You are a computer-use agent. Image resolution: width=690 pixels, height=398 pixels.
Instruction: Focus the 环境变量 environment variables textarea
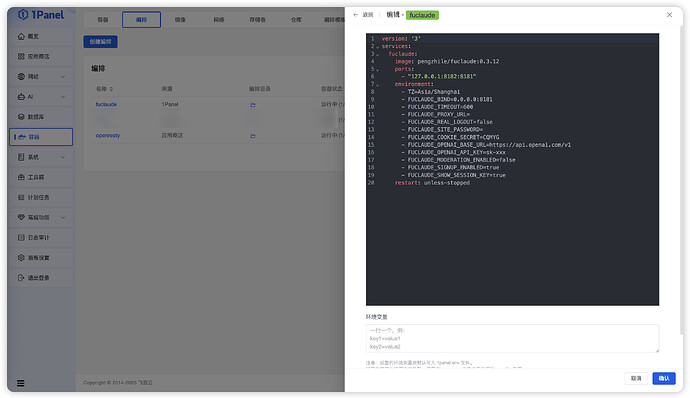(x=512, y=338)
